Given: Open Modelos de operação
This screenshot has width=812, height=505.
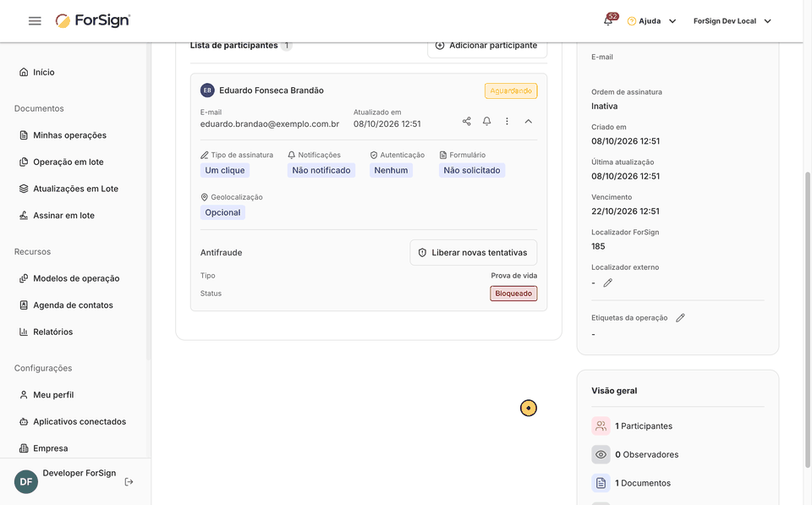Looking at the screenshot, I should coord(69,278).
